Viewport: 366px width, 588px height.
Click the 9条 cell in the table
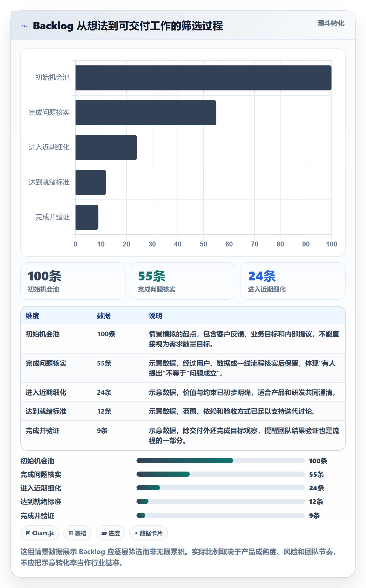102,431
